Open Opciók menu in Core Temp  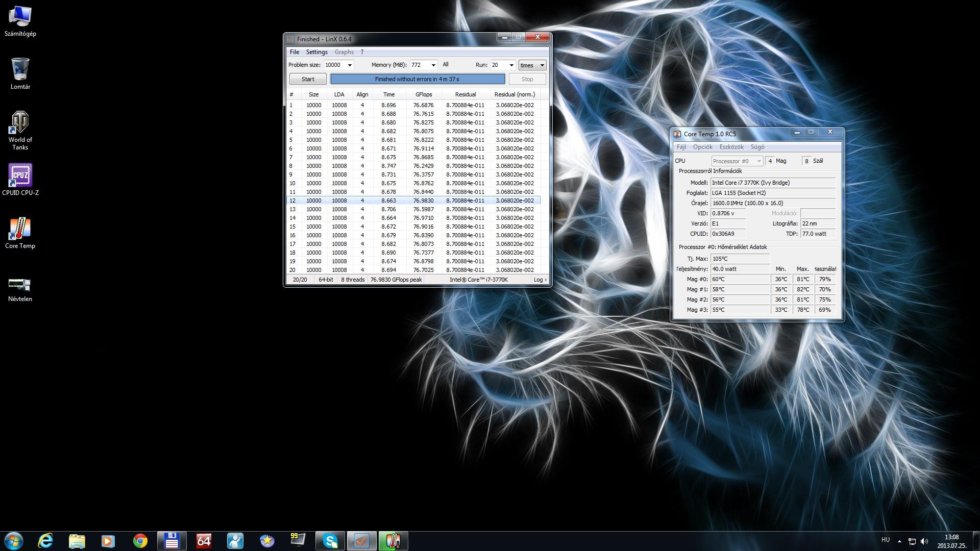(x=703, y=147)
